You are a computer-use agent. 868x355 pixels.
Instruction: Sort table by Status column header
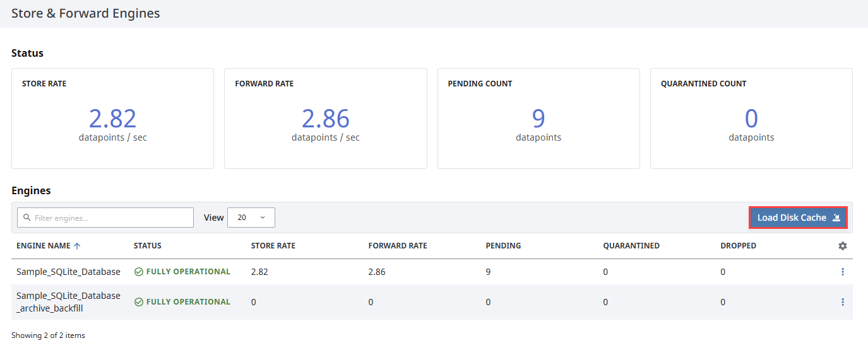(148, 246)
